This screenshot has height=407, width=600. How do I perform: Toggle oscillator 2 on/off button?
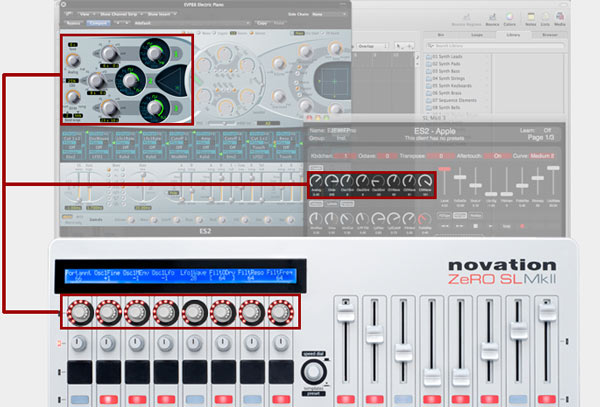point(150,81)
